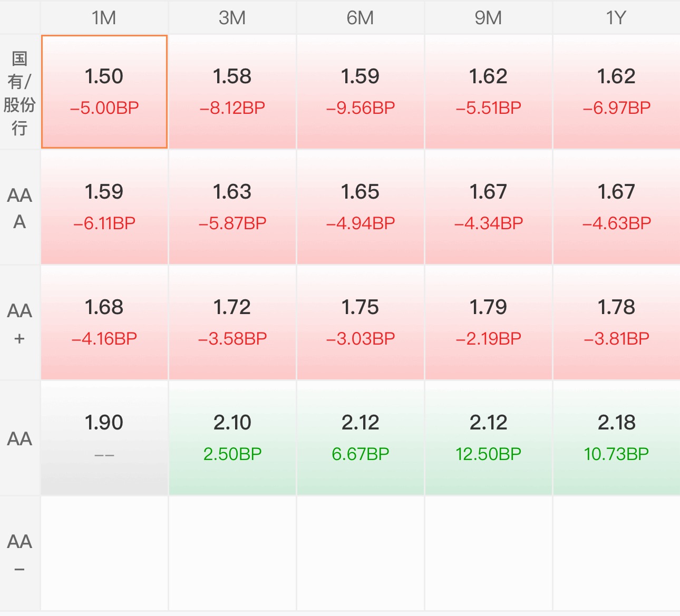This screenshot has height=616, width=680.
Task: Select the AA- row label
Action: [x=20, y=554]
